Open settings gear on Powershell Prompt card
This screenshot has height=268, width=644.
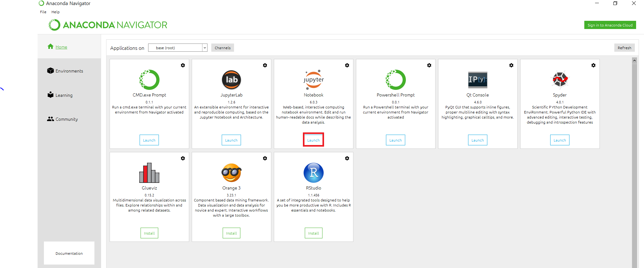[429, 65]
